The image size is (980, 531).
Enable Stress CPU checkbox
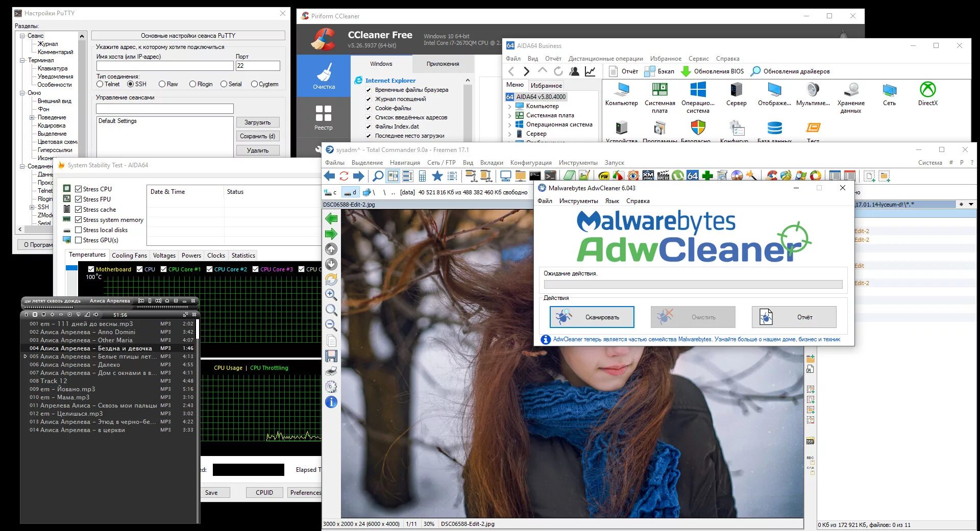[79, 189]
